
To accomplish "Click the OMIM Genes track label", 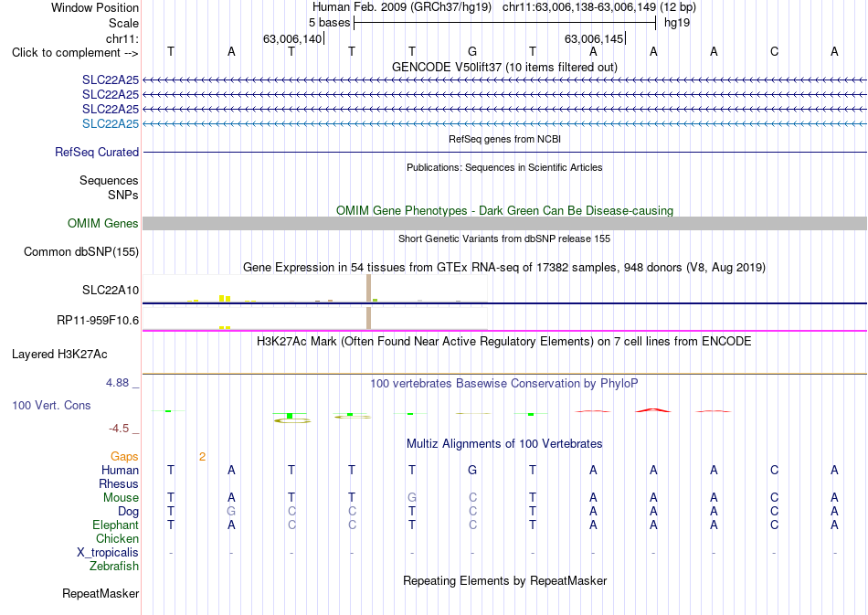I will 103,223.
